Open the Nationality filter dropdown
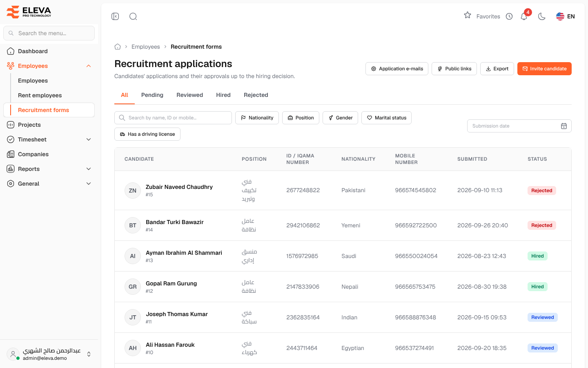This screenshot has height=368, width=588. point(257,118)
